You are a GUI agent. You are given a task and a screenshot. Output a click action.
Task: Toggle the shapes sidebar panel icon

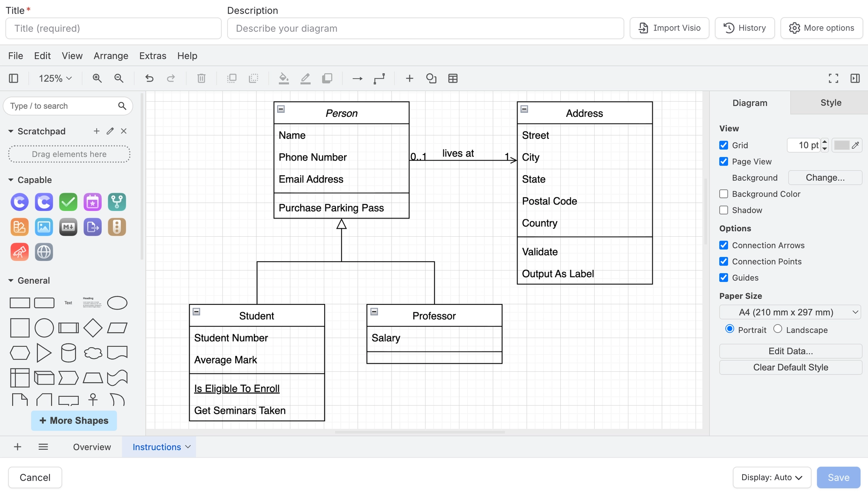point(14,78)
